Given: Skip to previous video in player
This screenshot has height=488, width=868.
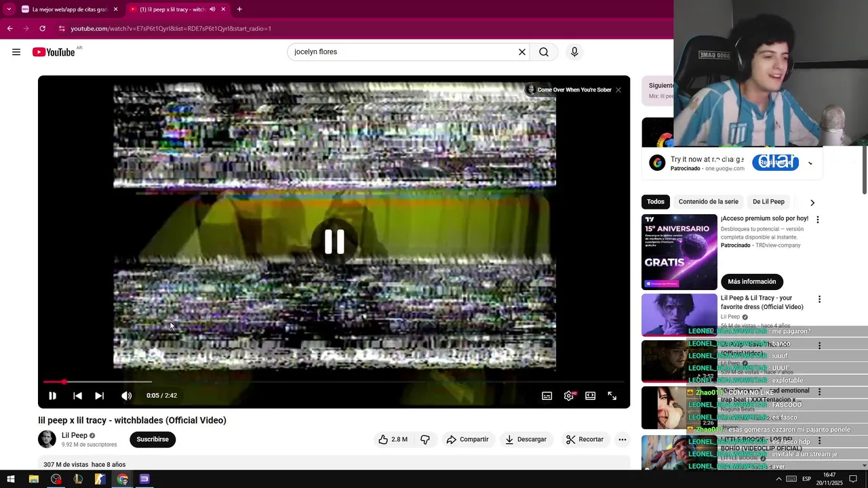Looking at the screenshot, I should tap(77, 396).
